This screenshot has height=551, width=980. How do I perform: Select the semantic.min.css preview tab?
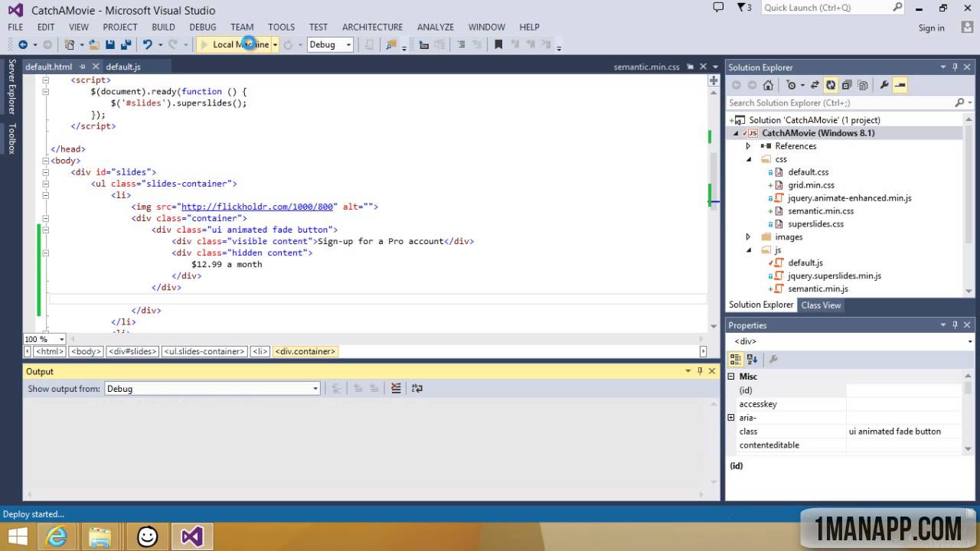(646, 67)
